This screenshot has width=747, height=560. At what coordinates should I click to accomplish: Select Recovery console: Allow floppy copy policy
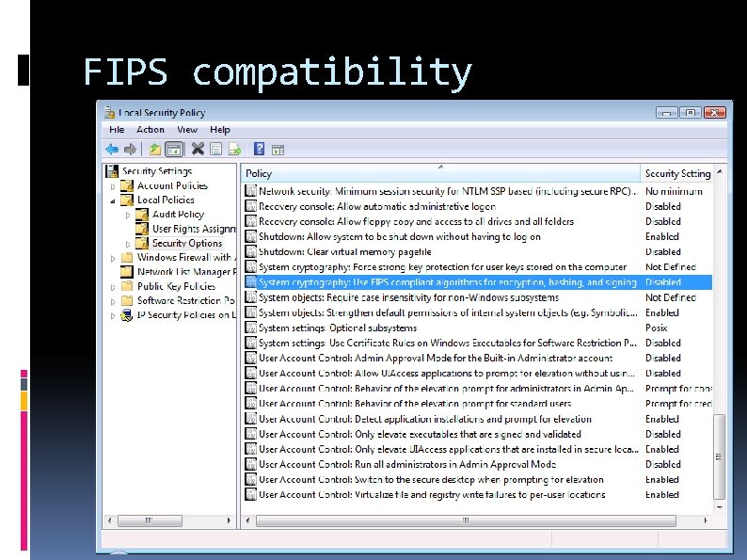coord(478,221)
